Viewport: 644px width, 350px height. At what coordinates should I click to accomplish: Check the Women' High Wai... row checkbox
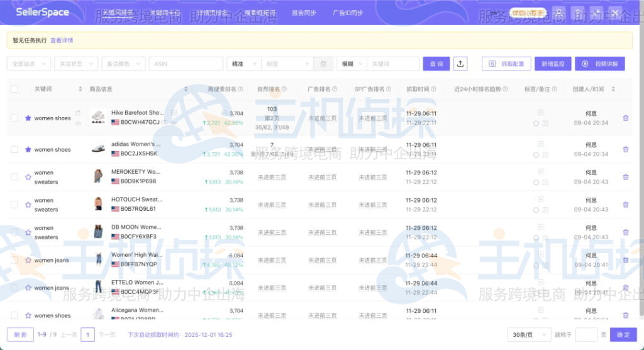tap(14, 261)
